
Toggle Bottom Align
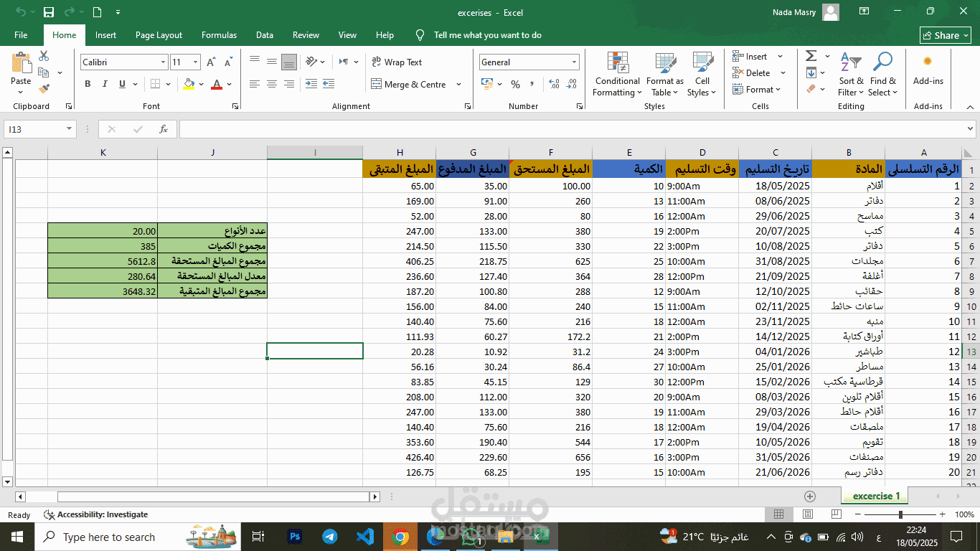[288, 62]
